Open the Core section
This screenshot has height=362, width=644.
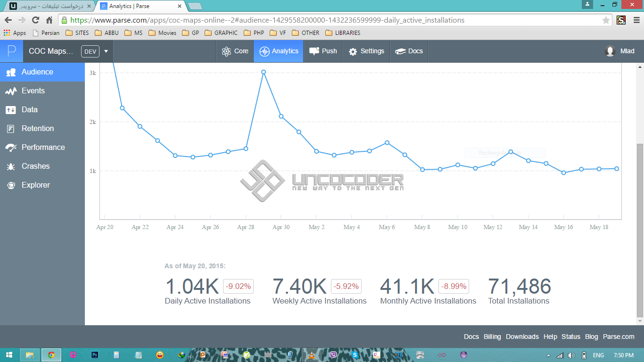tap(235, 51)
